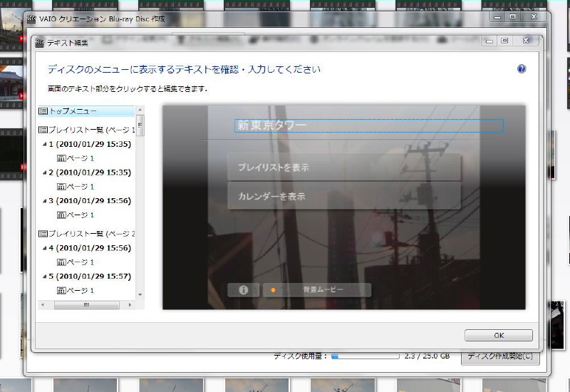The height and width of the screenshot is (392, 570).
Task: Click the tree horizontal scrollbar thumb
Action: 86,305
